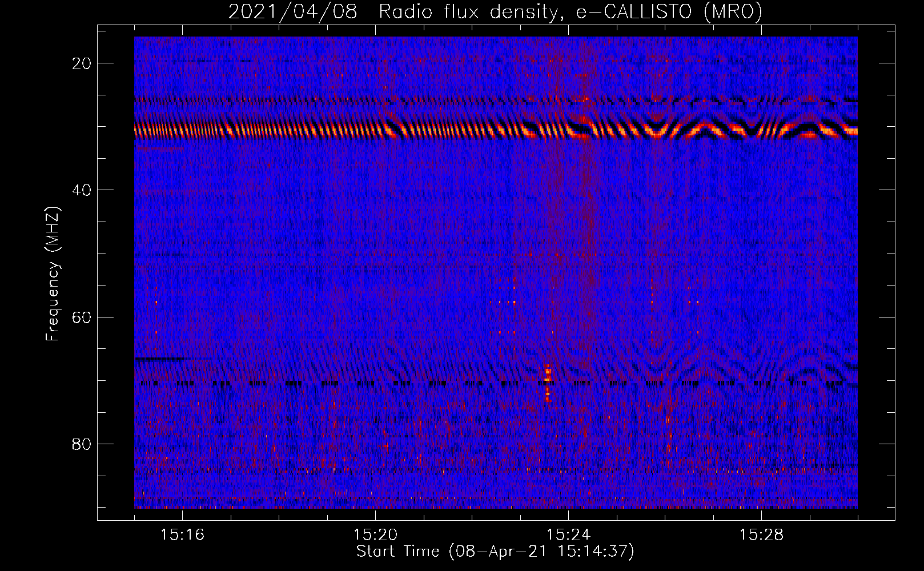Click the '60' frequency tick label
The height and width of the screenshot is (571, 924).
[x=82, y=317]
